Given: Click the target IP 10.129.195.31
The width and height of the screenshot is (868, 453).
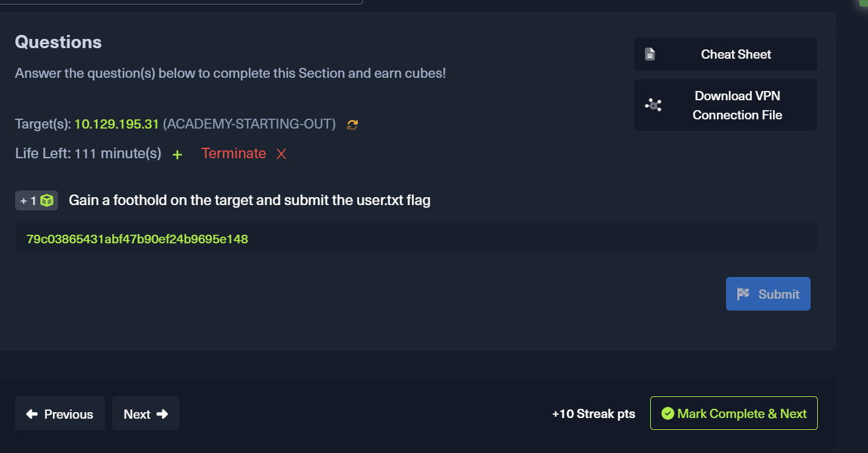Looking at the screenshot, I should pyautogui.click(x=116, y=124).
